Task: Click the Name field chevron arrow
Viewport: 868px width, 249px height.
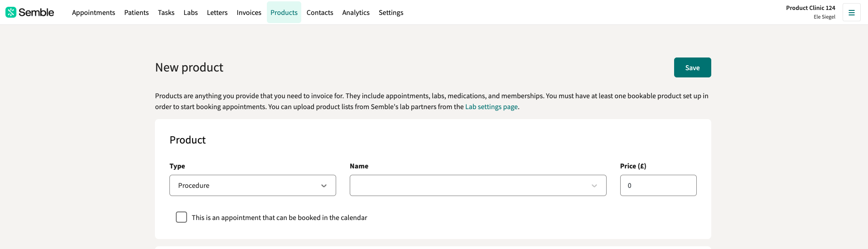Action: click(x=594, y=186)
